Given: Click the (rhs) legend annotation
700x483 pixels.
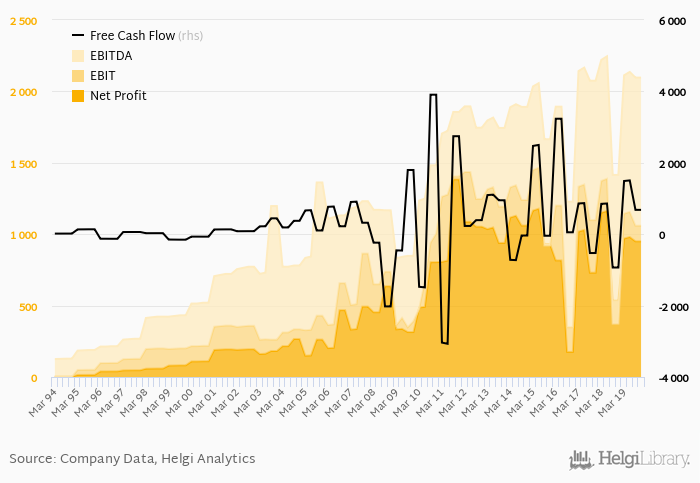Looking at the screenshot, I should click(x=190, y=36).
